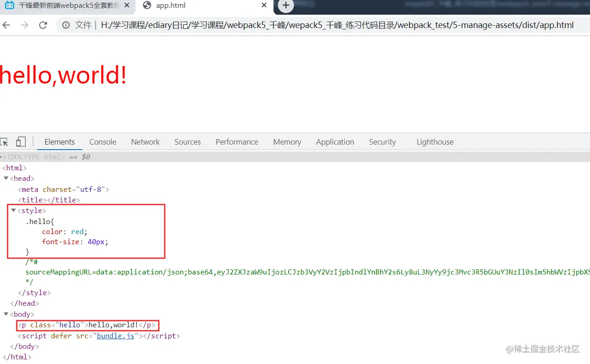The height and width of the screenshot is (364, 590).
Task: Select the script defer element row
Action: [99, 336]
